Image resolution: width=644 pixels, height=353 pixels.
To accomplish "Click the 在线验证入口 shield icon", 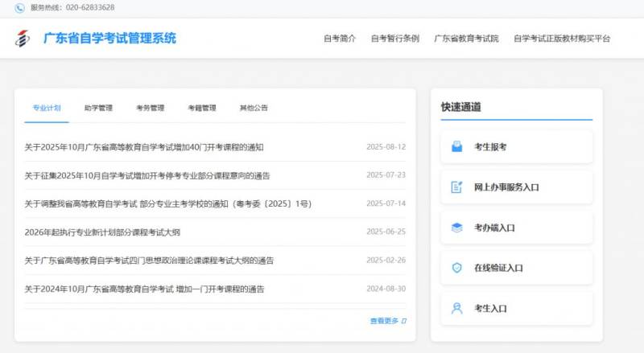I will tap(456, 268).
